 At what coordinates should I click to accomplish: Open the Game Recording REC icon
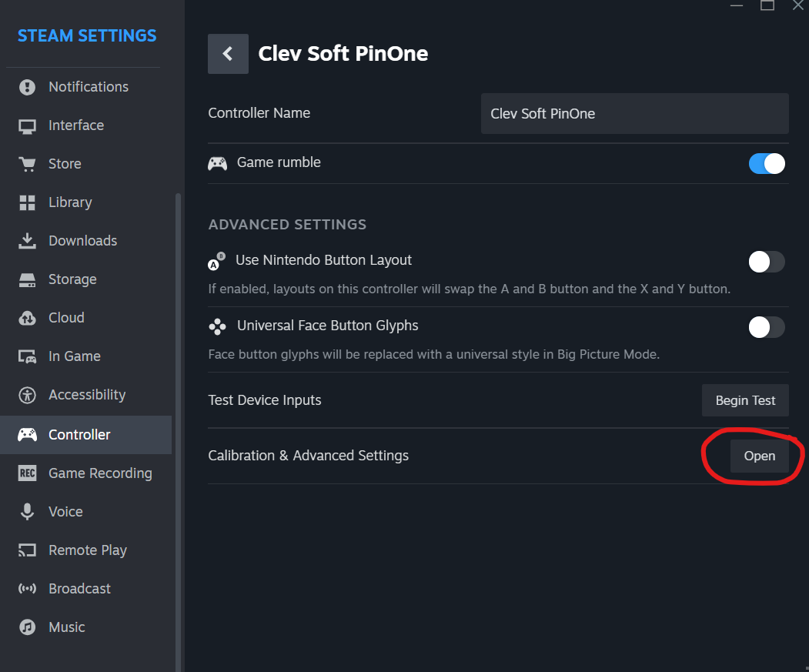click(x=28, y=473)
